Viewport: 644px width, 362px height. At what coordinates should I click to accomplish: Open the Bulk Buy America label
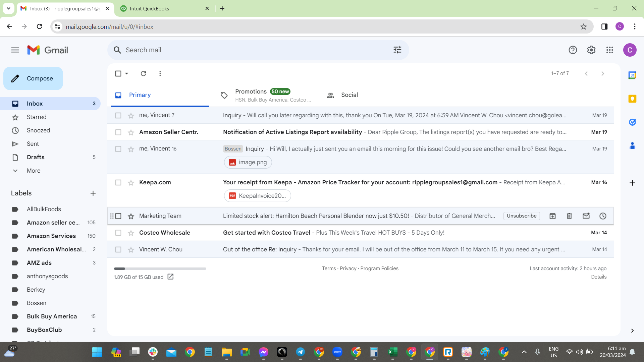[x=52, y=316]
